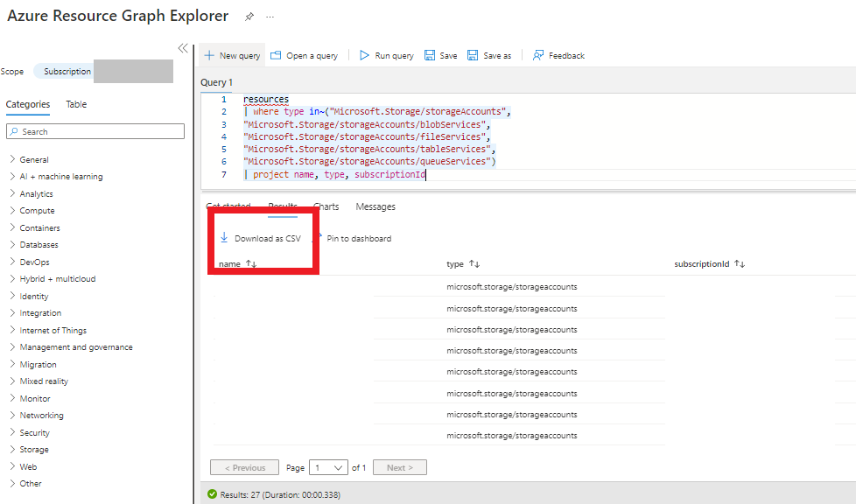Click the tableServices string on line 5
The height and width of the screenshot is (504, 856).
tap(369, 149)
